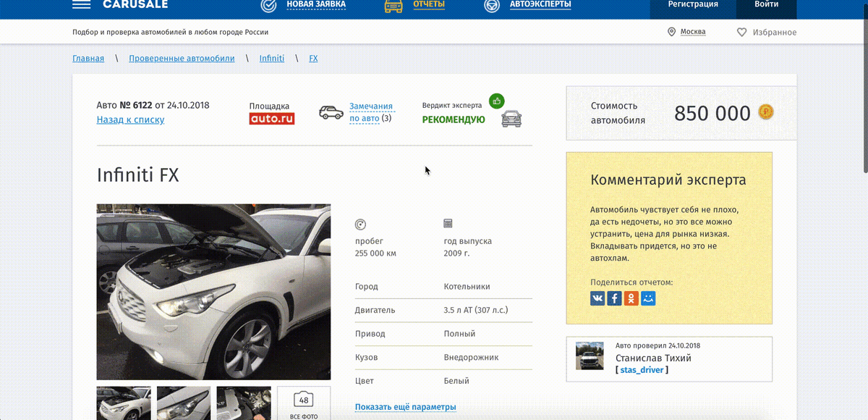868x420 pixels.
Task: Open Infiniti breadcrumb link
Action: pyautogui.click(x=272, y=58)
